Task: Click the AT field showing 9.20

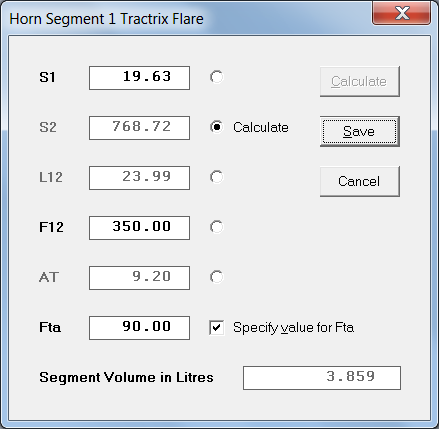Action: pos(139,278)
